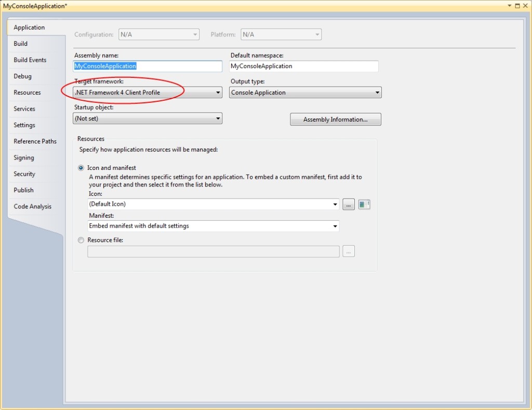
Task: Click the Resource file browse button
Action: click(x=348, y=251)
